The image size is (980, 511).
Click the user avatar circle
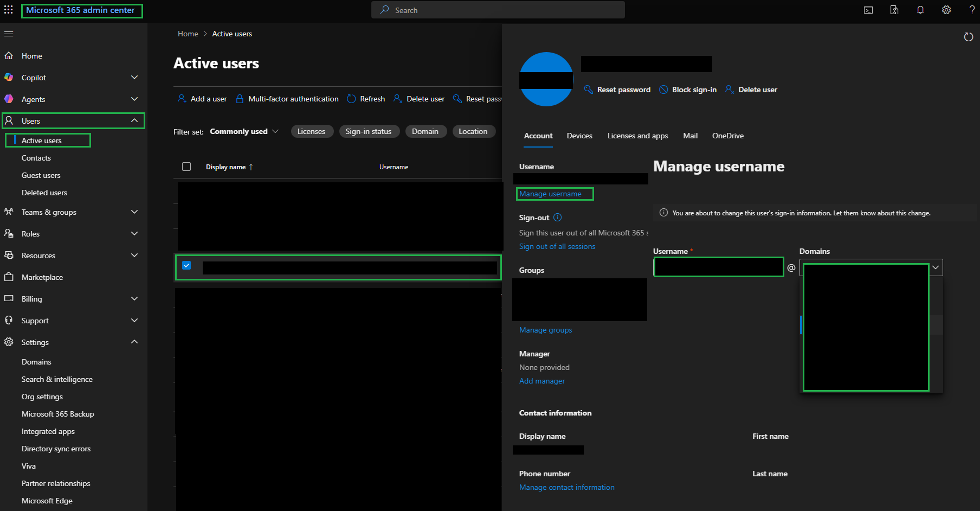[x=546, y=79]
